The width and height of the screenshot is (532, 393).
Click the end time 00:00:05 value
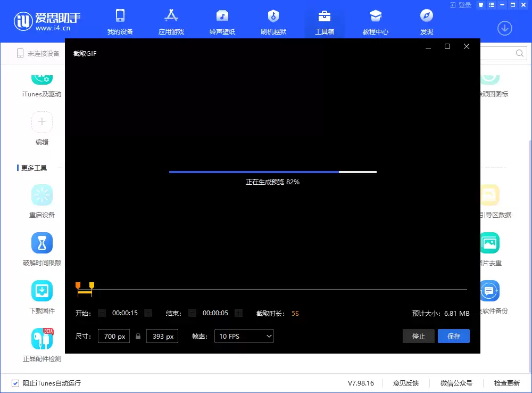(x=215, y=313)
